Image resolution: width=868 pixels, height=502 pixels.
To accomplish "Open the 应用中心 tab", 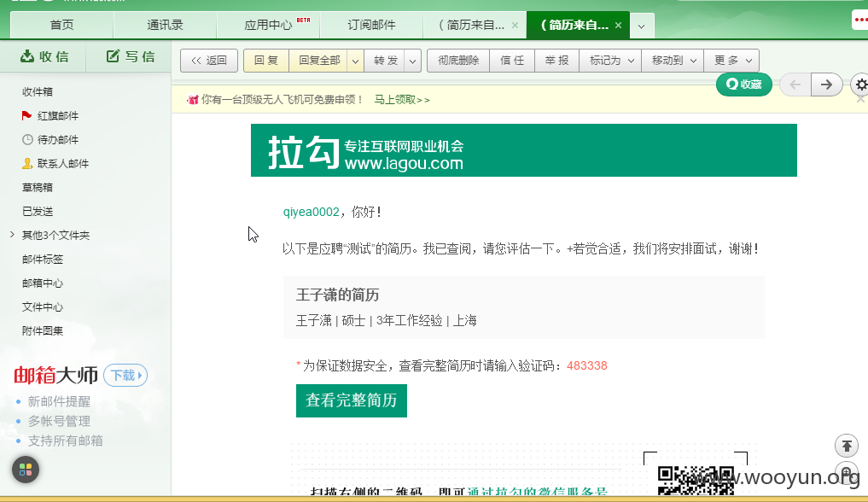I will [269, 25].
